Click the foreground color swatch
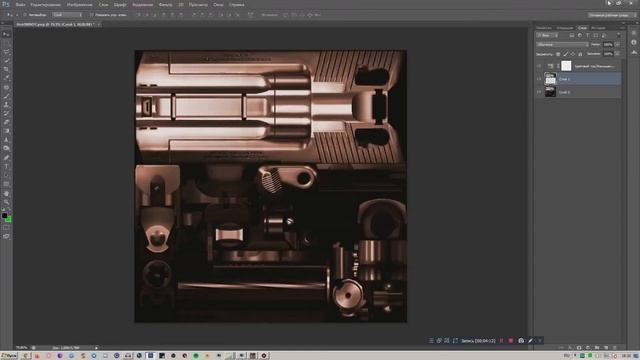Screen dimensions: 640x360 pos(4,216)
